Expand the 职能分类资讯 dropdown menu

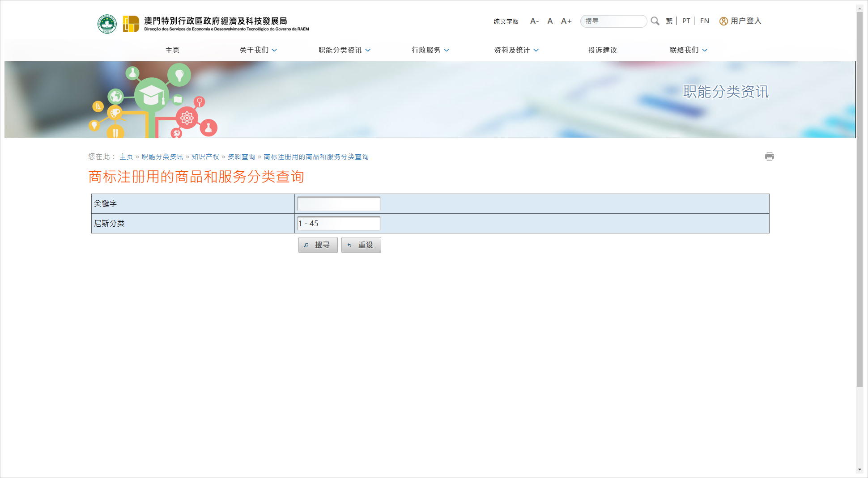coord(344,50)
